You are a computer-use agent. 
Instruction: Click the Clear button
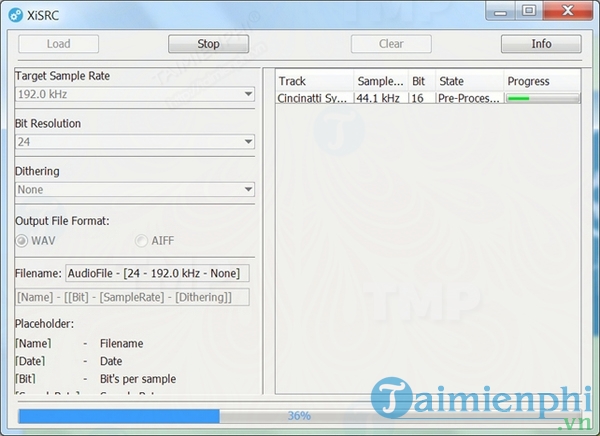(391, 44)
